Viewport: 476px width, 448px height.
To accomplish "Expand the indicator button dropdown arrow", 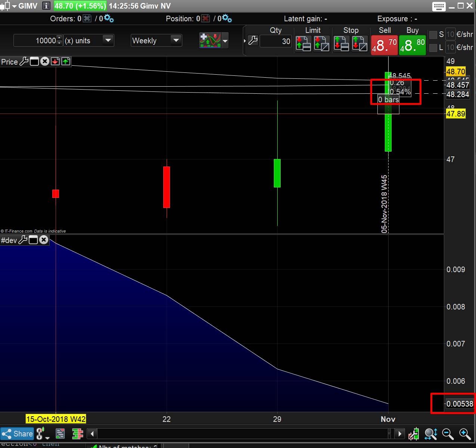I will (225, 40).
